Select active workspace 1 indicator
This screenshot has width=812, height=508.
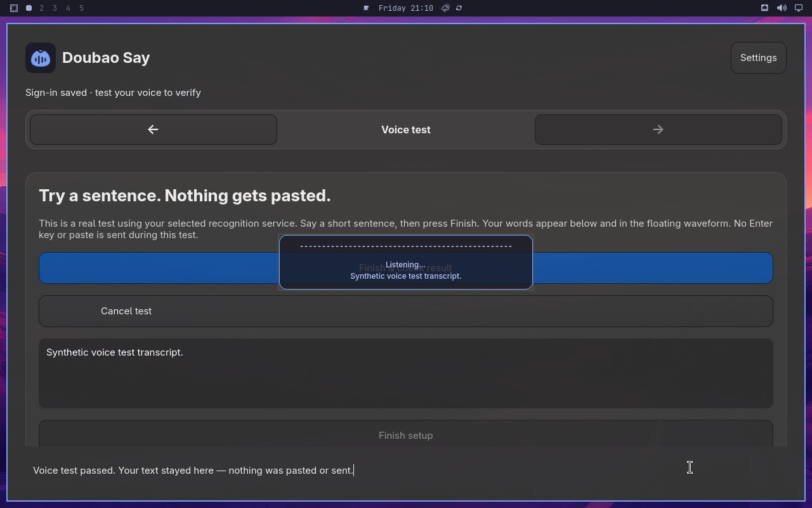[29, 8]
